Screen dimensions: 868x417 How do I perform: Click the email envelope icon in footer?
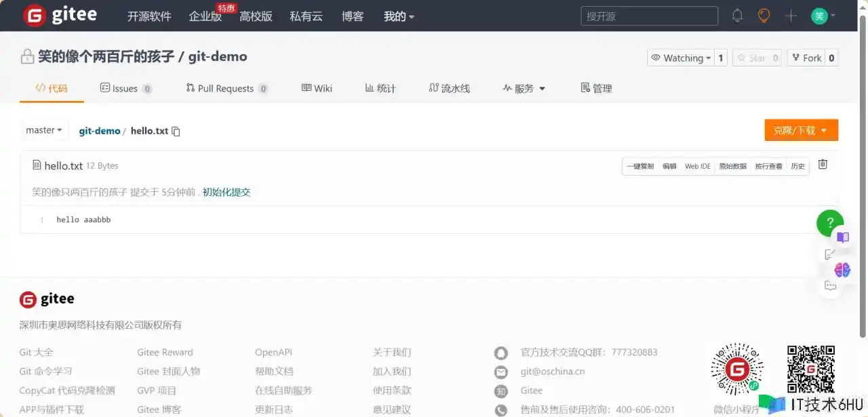pos(500,372)
